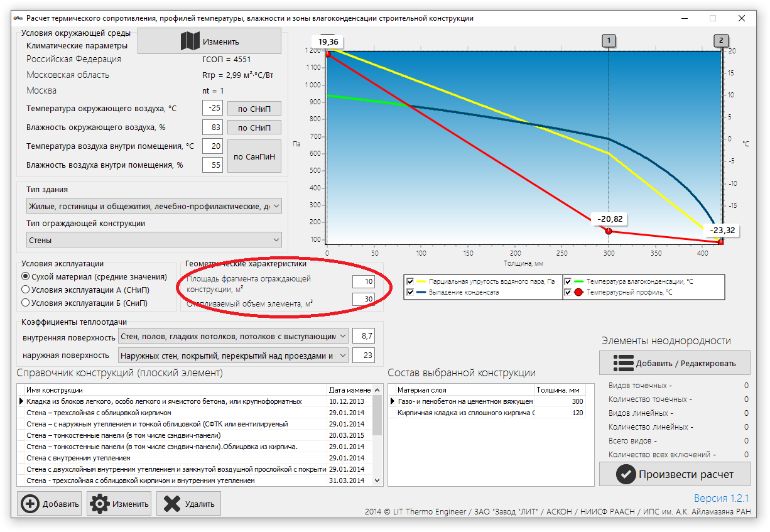Click outer surface coefficient field 23
This screenshot has width=770, height=532.
(x=363, y=356)
